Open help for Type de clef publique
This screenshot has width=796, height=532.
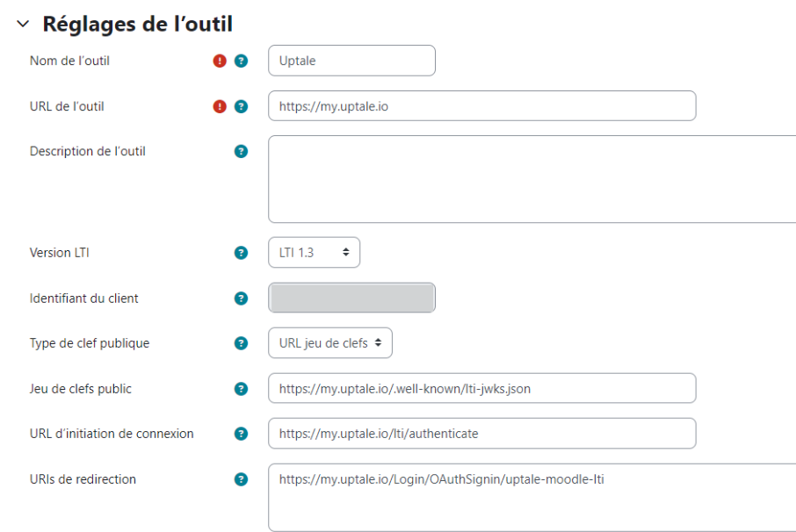click(x=241, y=343)
